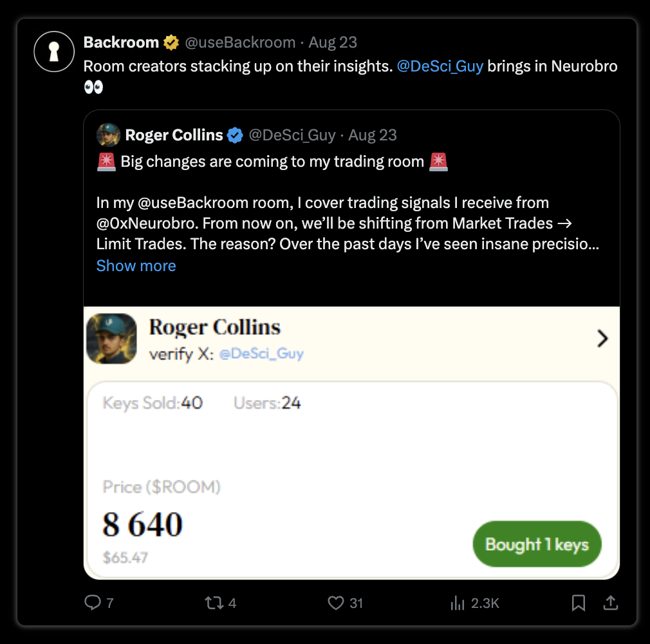Click the Roger Collins name in quoted tweet

tap(174, 135)
